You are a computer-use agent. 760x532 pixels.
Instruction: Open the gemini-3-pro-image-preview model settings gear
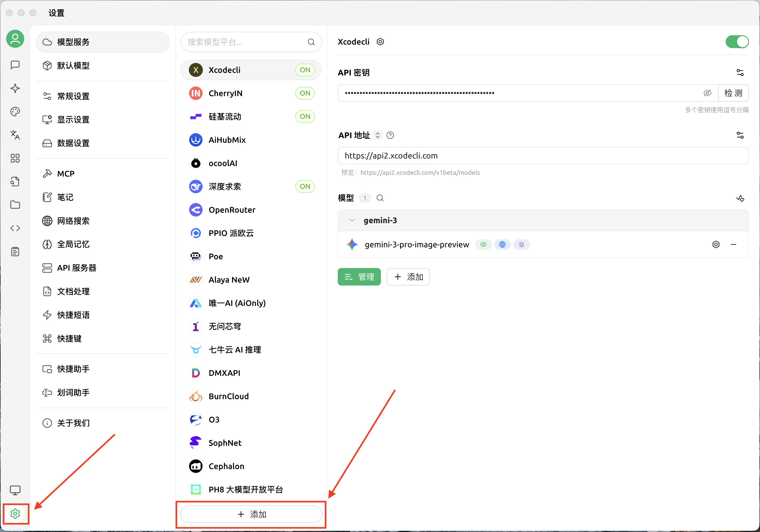click(716, 244)
